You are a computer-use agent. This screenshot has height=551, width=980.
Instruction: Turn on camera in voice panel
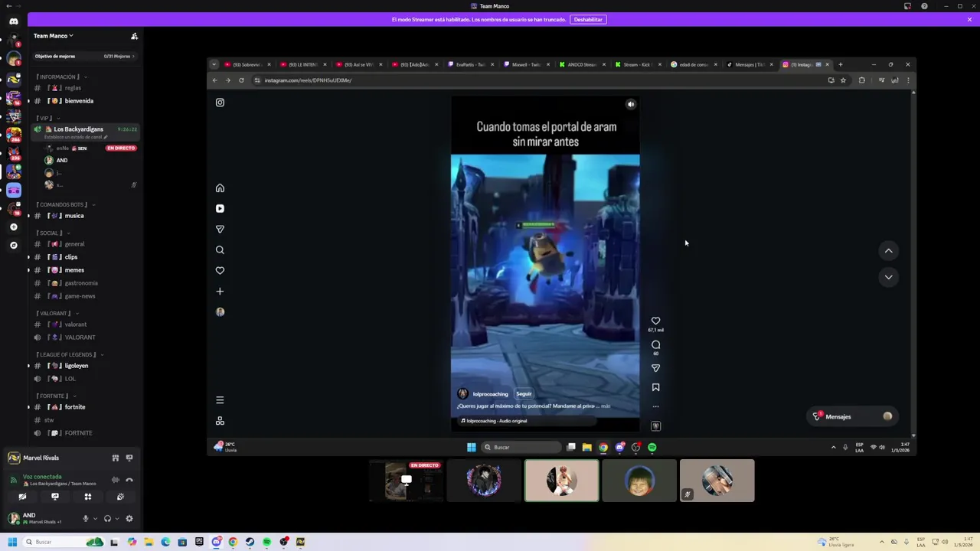tap(22, 497)
